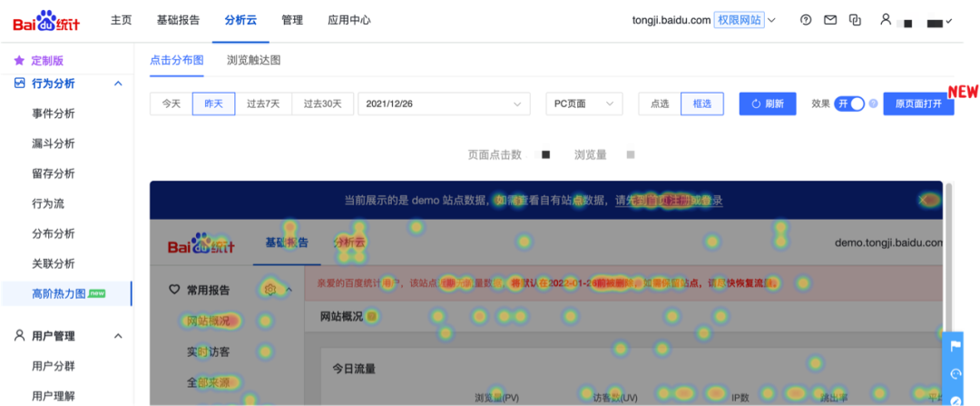The image size is (980, 406).
Task: Click the tongji.baidu.com site name
Action: (x=671, y=20)
